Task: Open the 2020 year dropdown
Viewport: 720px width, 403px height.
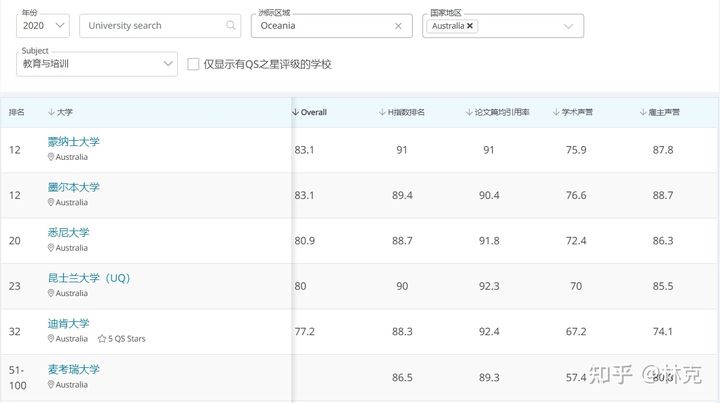Action: tap(43, 26)
